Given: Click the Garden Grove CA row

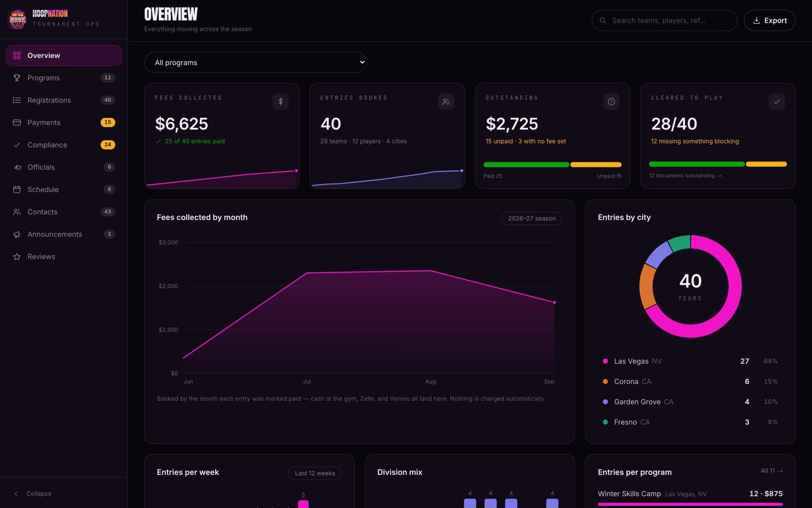Looking at the screenshot, I should point(690,402).
